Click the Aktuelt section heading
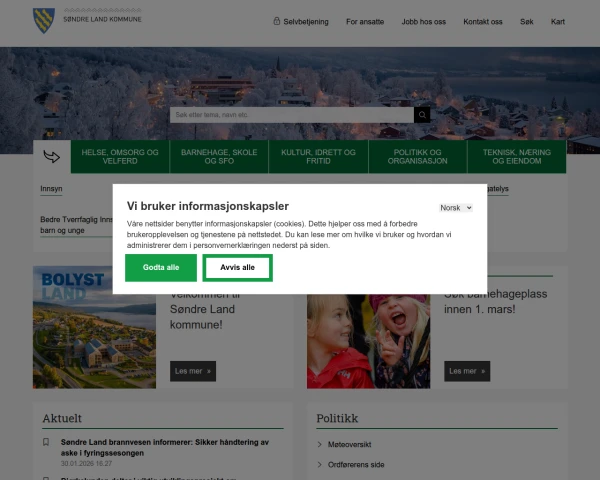Viewport: 600px width, 480px height. tap(62, 418)
